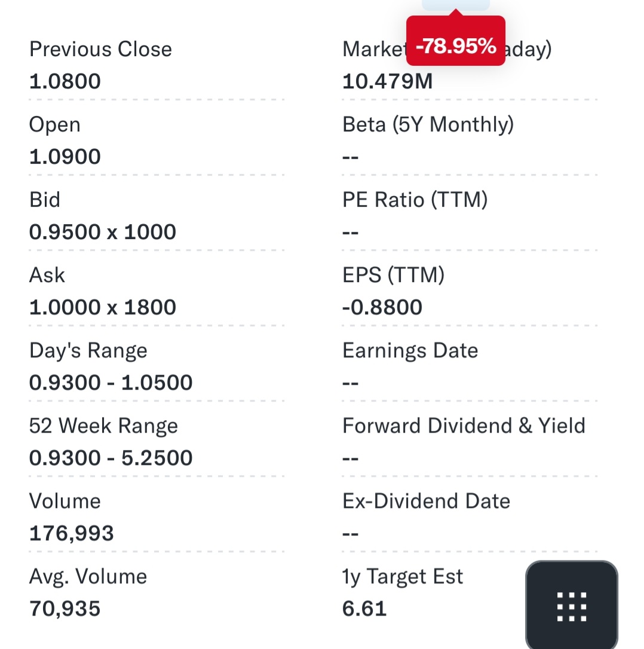
Task: Tap the Avg. Volume figure 70,935
Action: point(65,608)
